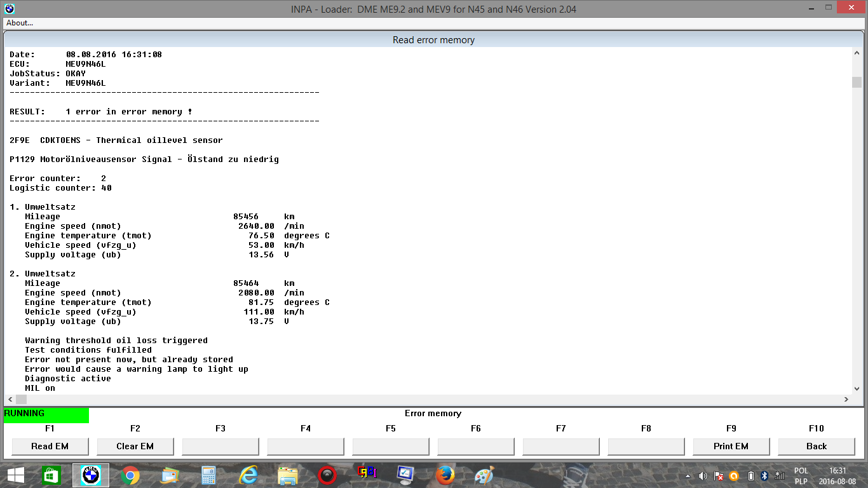
Task: Open the clock and date 16:31
Action: [x=837, y=476]
